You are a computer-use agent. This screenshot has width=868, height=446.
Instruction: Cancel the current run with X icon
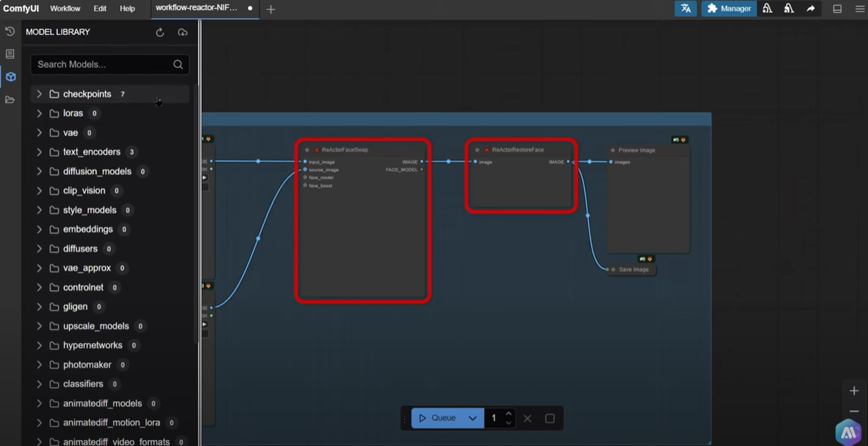pyautogui.click(x=527, y=418)
